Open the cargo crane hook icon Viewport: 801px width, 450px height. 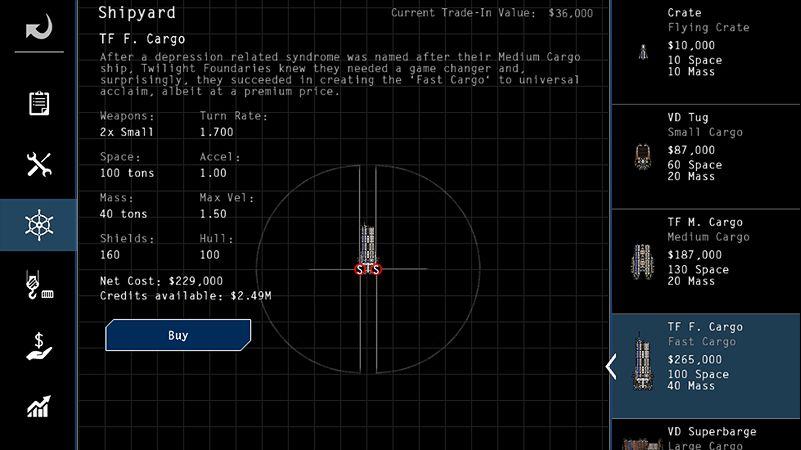[x=39, y=285]
